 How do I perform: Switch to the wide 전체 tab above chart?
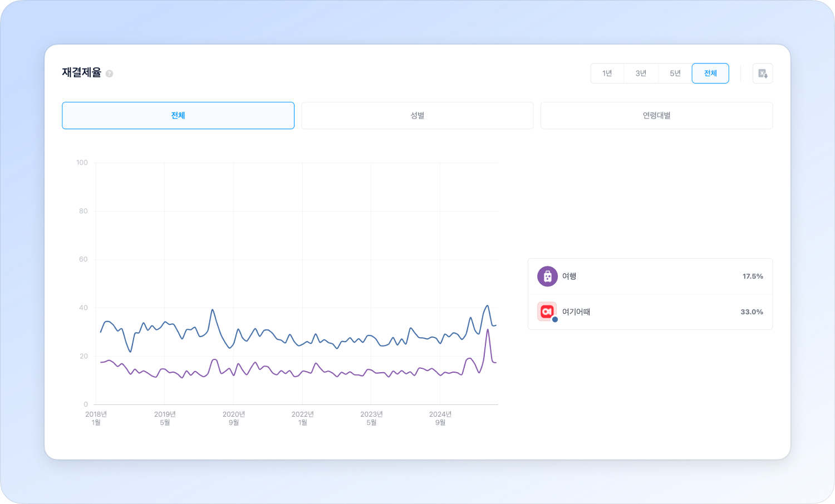pos(178,116)
